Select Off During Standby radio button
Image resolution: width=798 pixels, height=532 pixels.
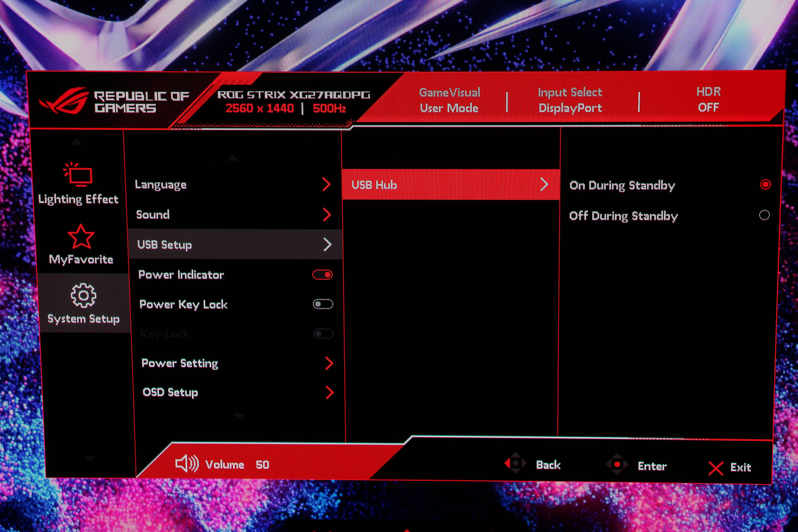pos(764,215)
